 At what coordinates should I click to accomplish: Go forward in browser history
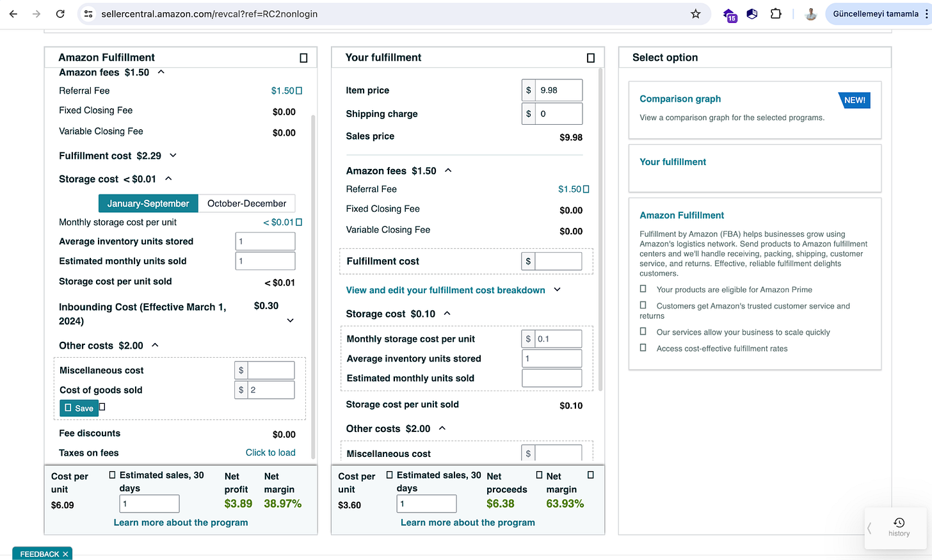[36, 13]
